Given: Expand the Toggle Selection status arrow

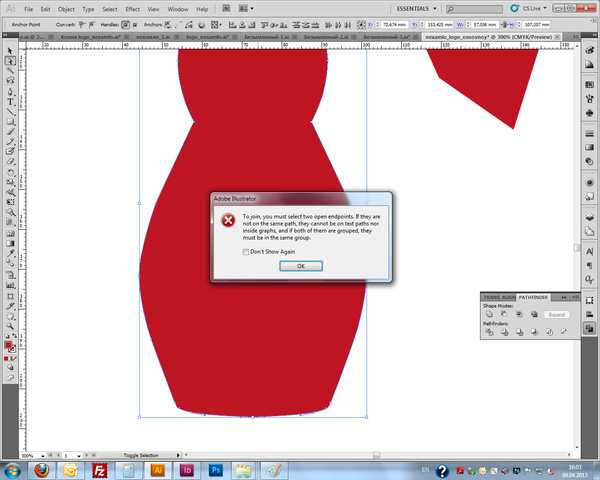Looking at the screenshot, I should (x=178, y=456).
